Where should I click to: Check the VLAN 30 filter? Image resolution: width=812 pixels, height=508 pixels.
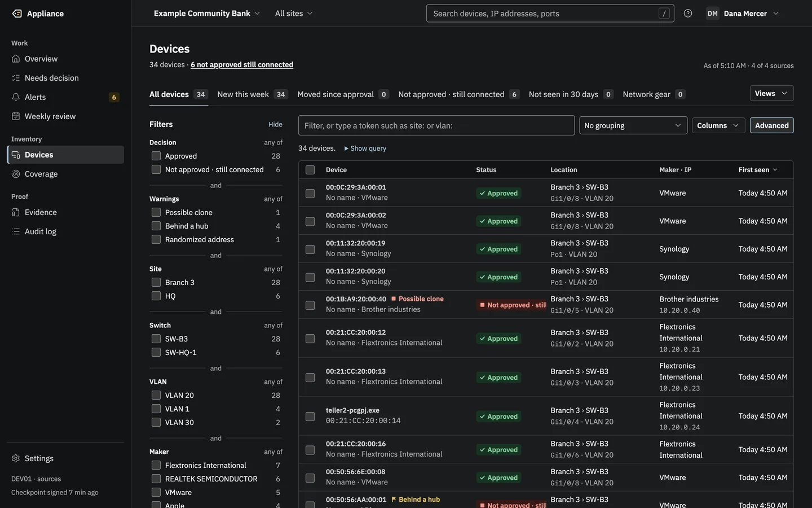tap(156, 422)
